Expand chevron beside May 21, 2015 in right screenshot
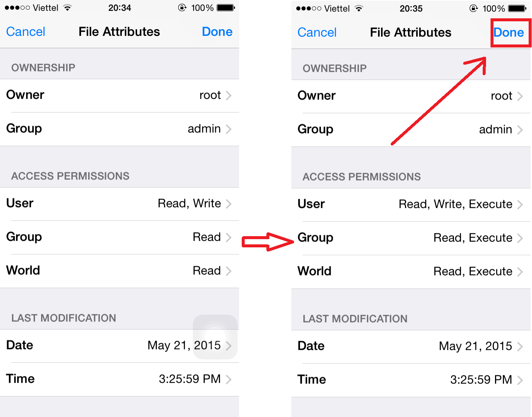 (520, 346)
